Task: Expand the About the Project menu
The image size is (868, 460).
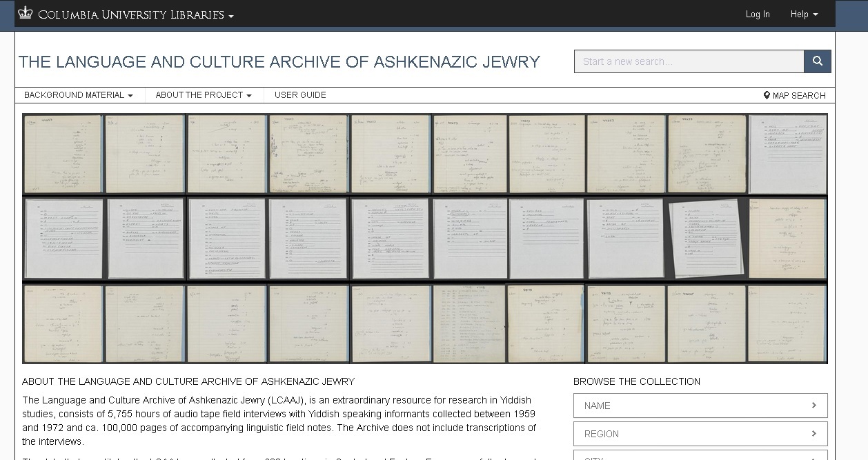Action: 204,95
